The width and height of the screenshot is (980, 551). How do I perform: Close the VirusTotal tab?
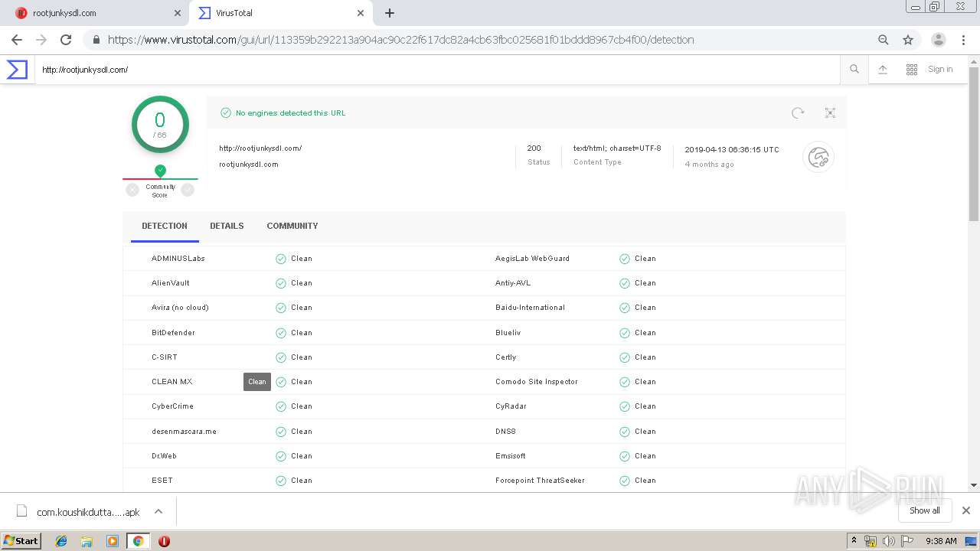click(361, 13)
